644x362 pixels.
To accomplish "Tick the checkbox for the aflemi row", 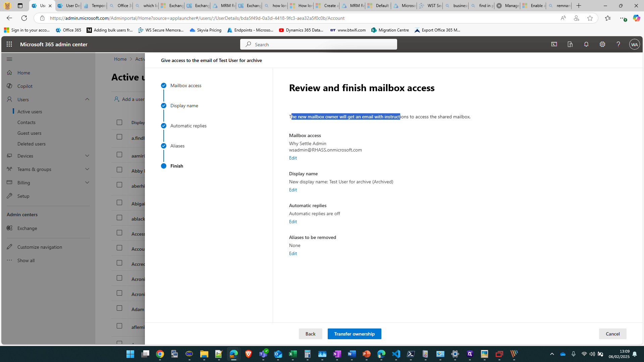I will [119, 326].
